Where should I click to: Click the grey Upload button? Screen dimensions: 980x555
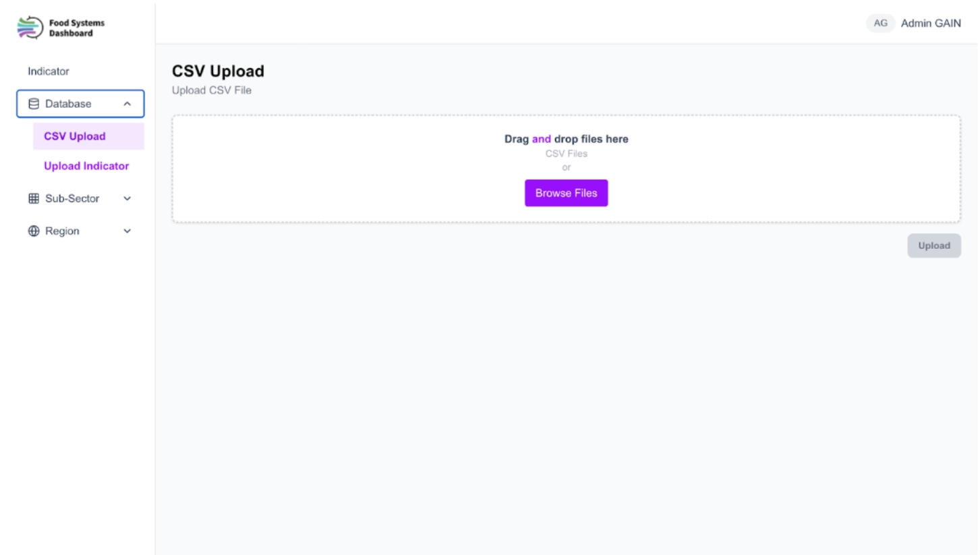[933, 245]
